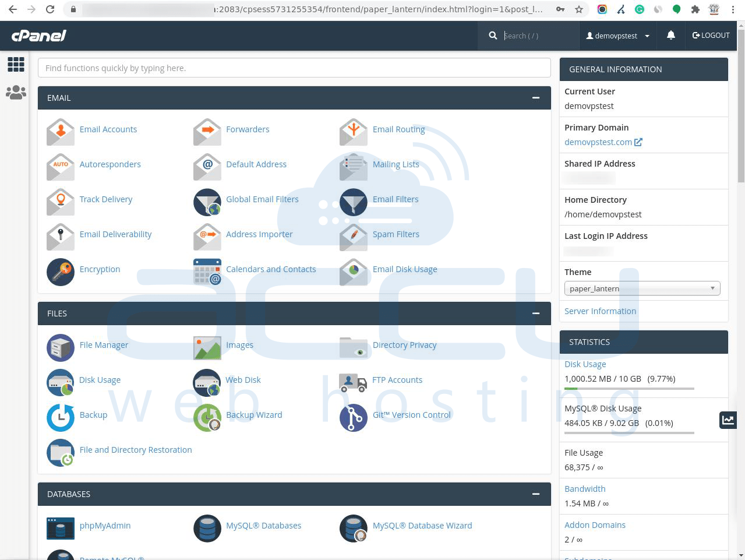This screenshot has width=745, height=560.
Task: Open the MySQL Database Wizard icon
Action: (x=354, y=529)
